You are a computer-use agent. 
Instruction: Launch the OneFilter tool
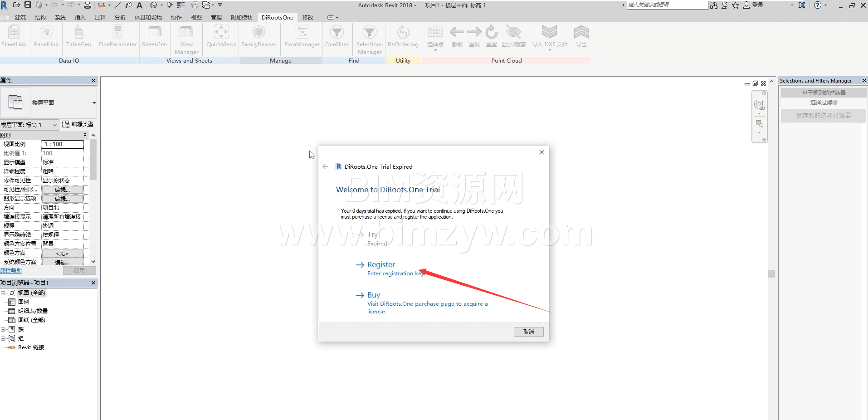click(336, 36)
